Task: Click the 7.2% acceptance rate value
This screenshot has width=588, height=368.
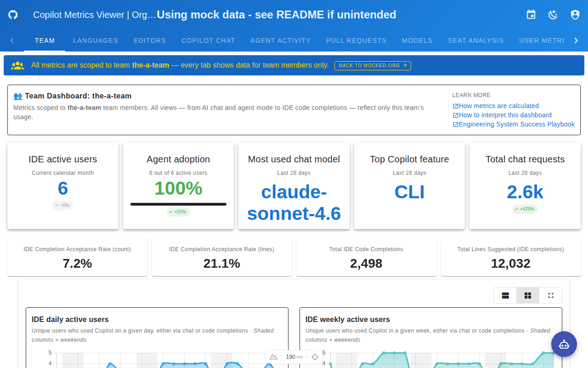Action: [x=77, y=264]
